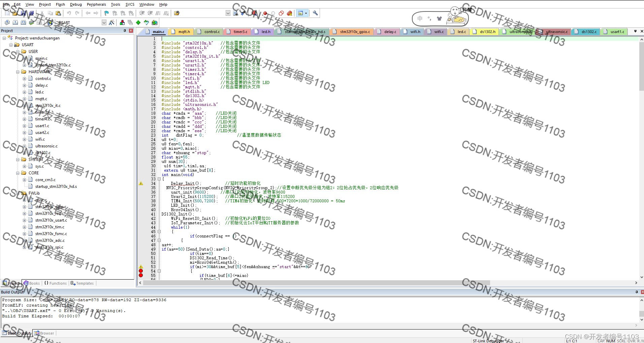
Task: Batch build icon
Action: [x=31, y=23]
